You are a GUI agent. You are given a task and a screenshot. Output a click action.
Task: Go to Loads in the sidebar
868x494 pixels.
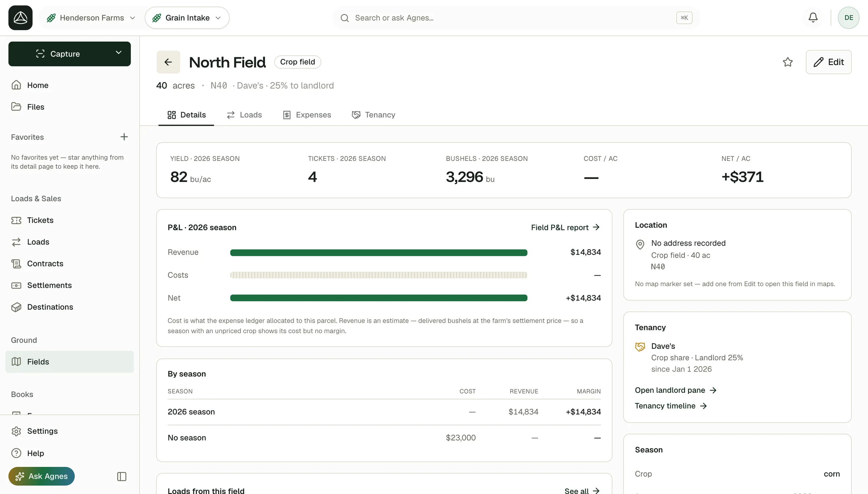(x=69, y=242)
